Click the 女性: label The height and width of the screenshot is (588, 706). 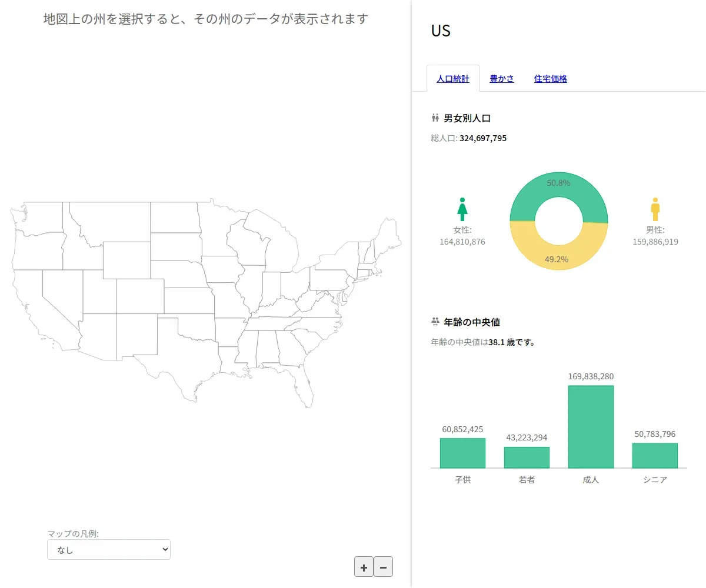(462, 230)
